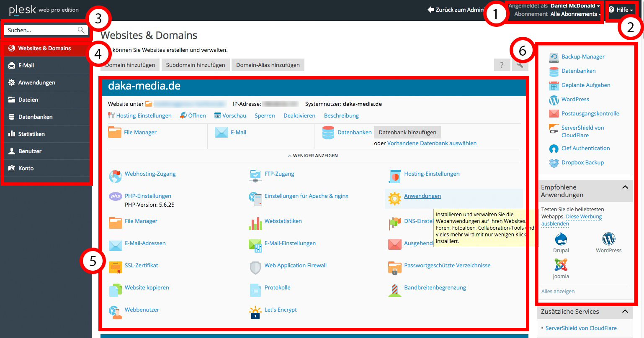Click the Vorhandene Datenbank auswählen link
Viewport: 644px width, 338px height.
click(432, 143)
